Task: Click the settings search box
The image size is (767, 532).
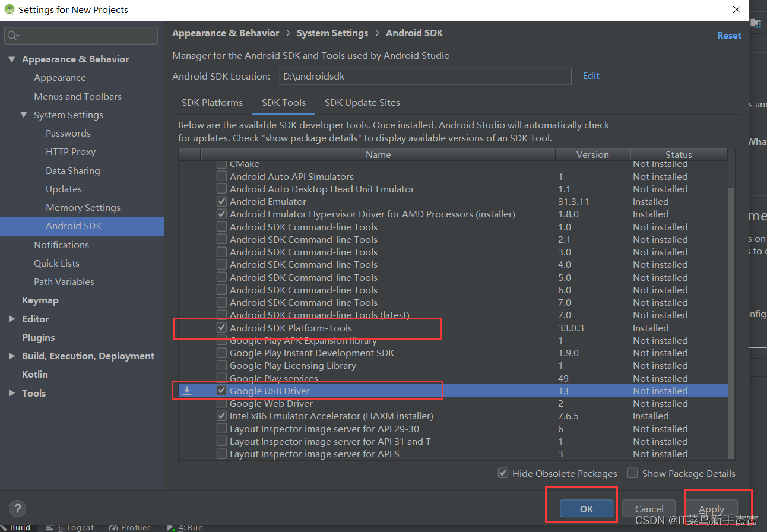Action: 81,36
